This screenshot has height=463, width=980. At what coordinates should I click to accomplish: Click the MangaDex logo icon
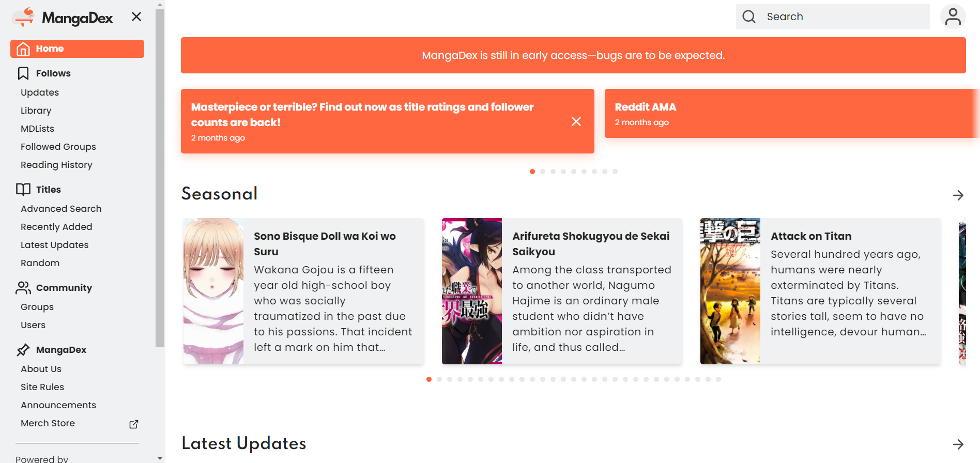24,18
